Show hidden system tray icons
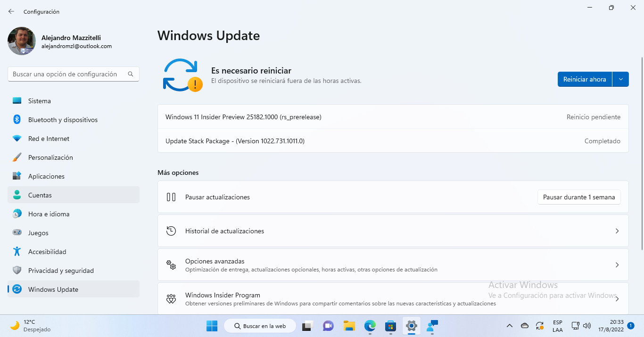The image size is (644, 337). pyautogui.click(x=509, y=326)
